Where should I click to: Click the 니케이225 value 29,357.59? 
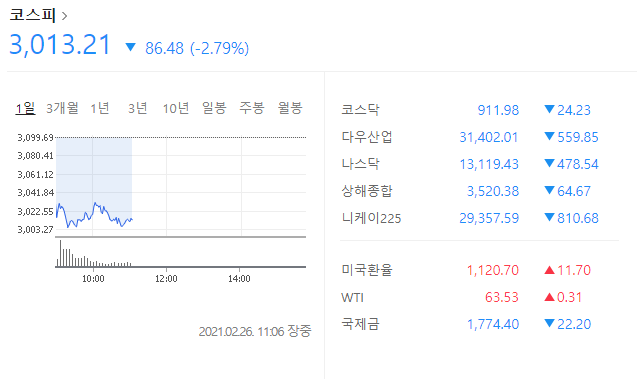point(489,218)
